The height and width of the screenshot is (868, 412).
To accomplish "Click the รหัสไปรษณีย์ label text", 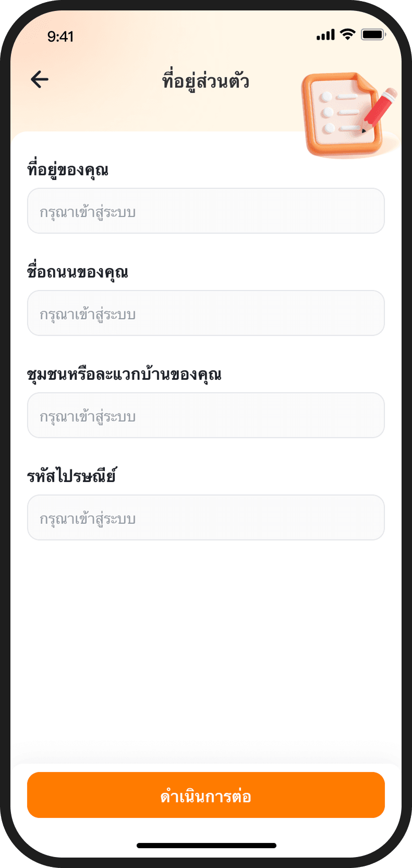I will tap(71, 476).
